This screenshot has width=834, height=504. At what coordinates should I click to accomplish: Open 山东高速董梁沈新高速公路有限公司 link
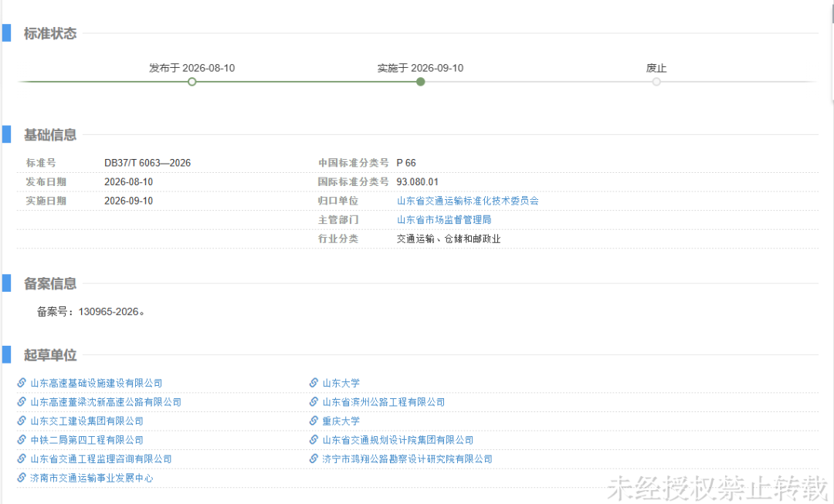tap(106, 402)
